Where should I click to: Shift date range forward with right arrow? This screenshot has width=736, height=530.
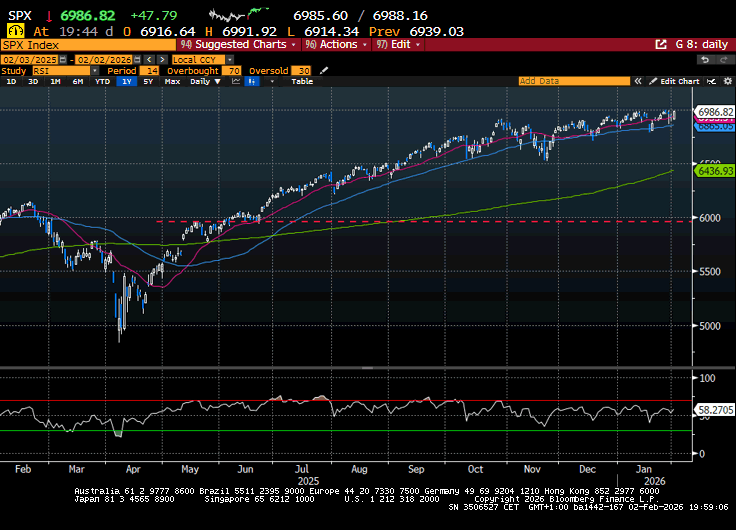pyautogui.click(x=162, y=60)
